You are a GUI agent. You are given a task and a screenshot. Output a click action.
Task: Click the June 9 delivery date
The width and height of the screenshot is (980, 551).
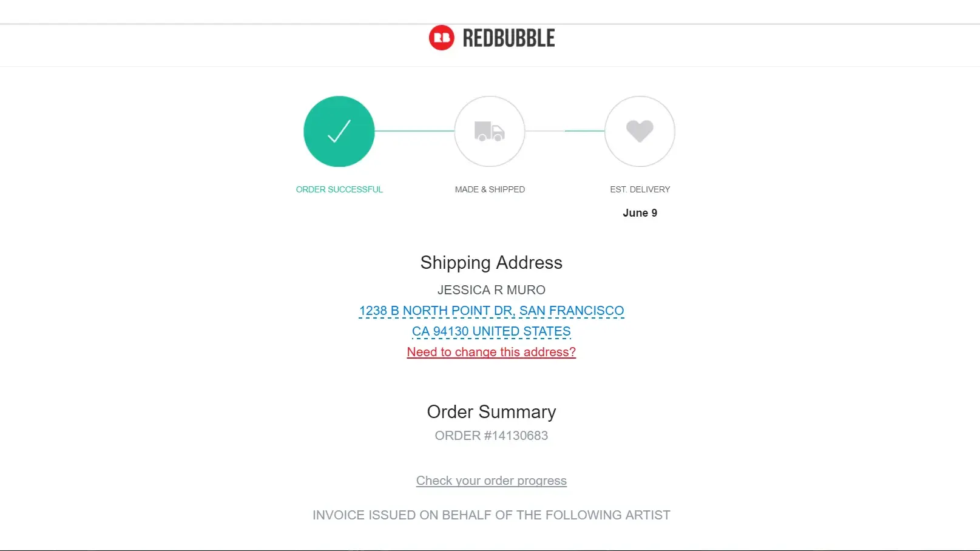tap(640, 213)
